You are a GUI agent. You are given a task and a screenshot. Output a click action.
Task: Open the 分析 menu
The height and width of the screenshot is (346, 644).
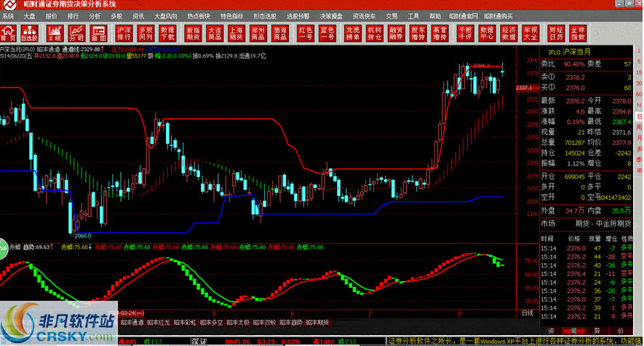pos(95,17)
